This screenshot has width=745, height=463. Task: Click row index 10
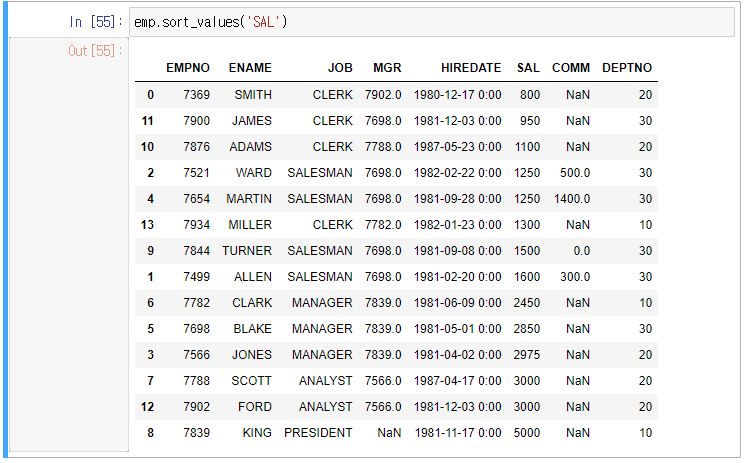click(147, 147)
